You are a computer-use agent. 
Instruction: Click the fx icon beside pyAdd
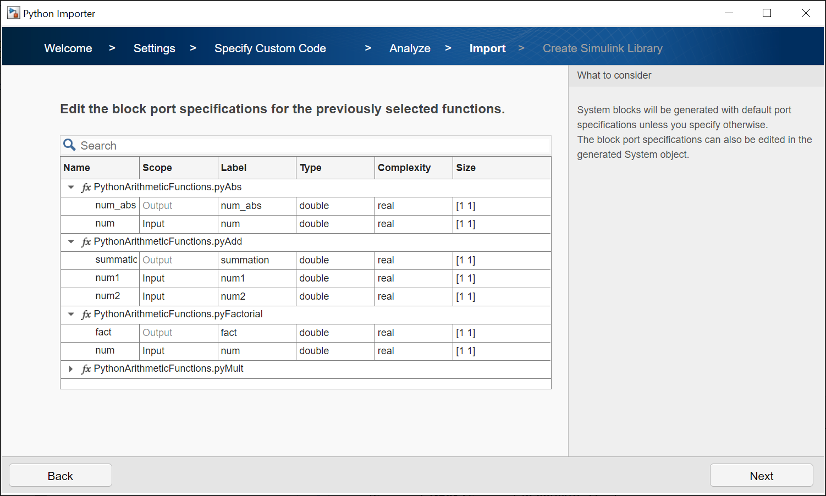[x=86, y=242]
